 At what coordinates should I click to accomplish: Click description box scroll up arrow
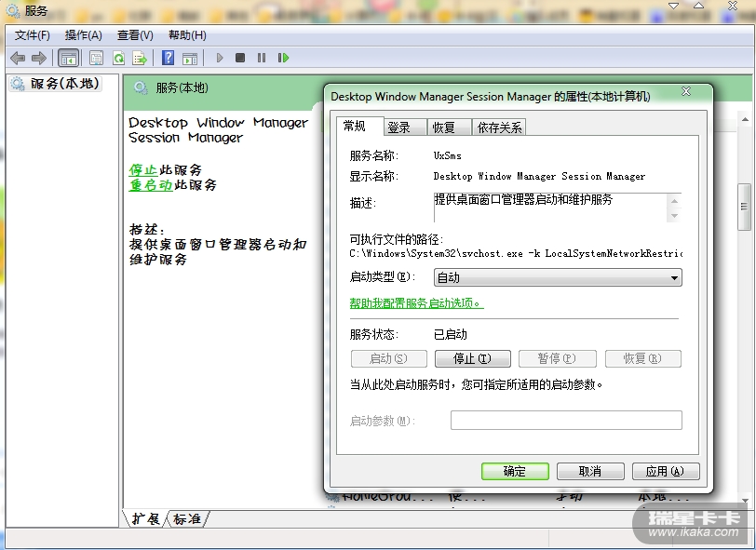674,201
